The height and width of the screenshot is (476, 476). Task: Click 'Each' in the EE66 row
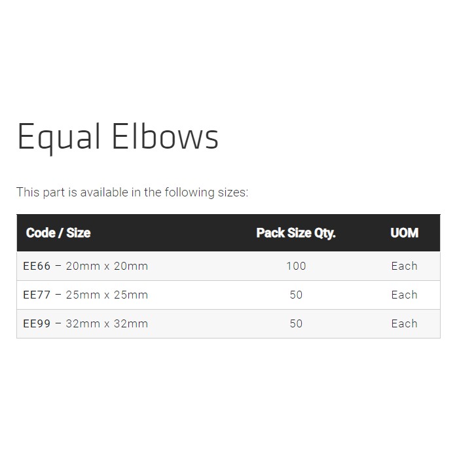click(404, 266)
